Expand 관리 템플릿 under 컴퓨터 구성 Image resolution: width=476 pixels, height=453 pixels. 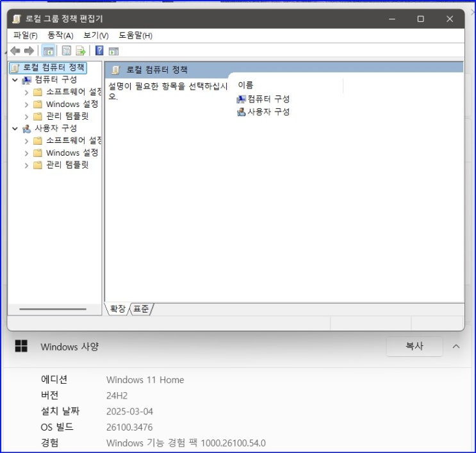pyautogui.click(x=26, y=117)
